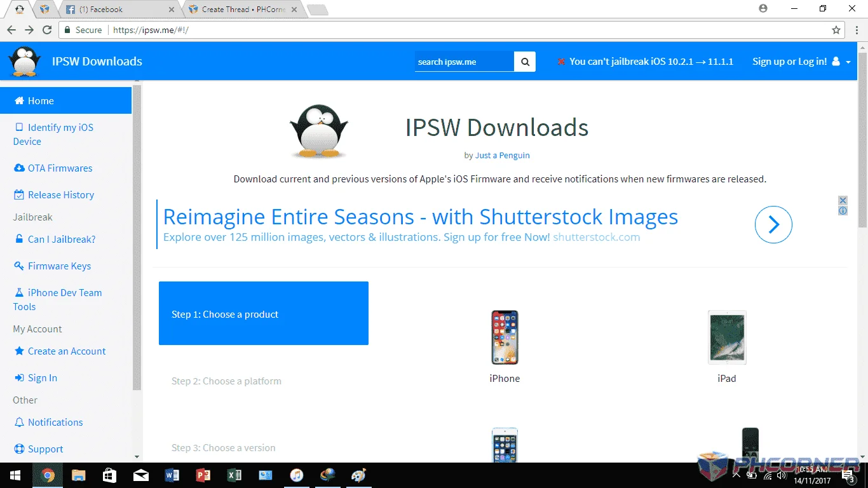Open the account dropdown caret in header

[848, 62]
